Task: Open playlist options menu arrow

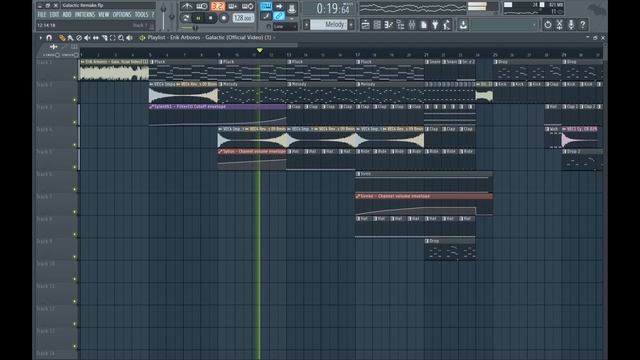Action: tap(40, 38)
